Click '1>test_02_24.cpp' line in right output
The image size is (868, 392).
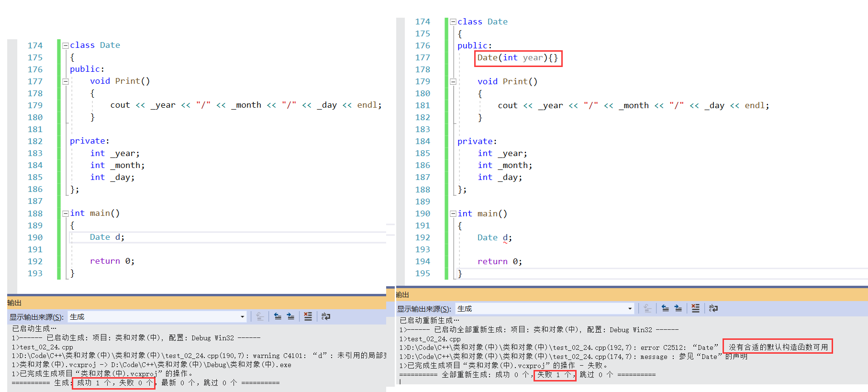tap(430, 339)
